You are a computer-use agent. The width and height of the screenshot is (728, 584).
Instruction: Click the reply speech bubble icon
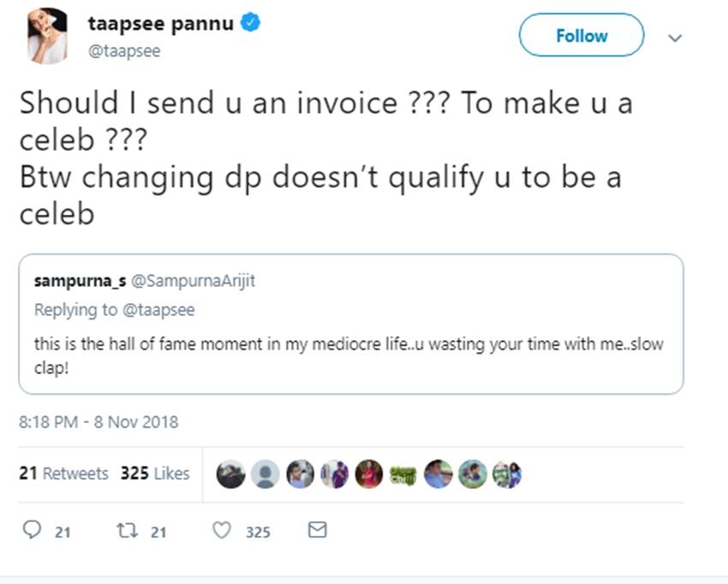[32, 531]
